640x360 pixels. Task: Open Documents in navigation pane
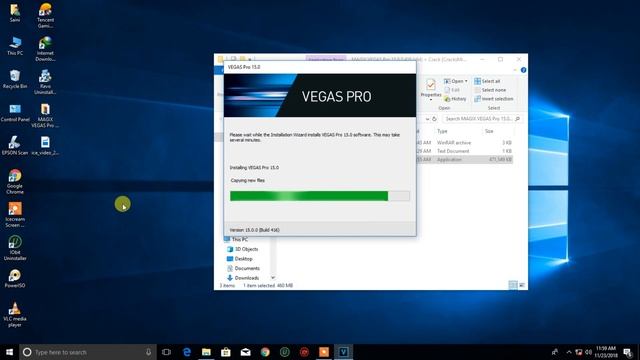coord(243,268)
